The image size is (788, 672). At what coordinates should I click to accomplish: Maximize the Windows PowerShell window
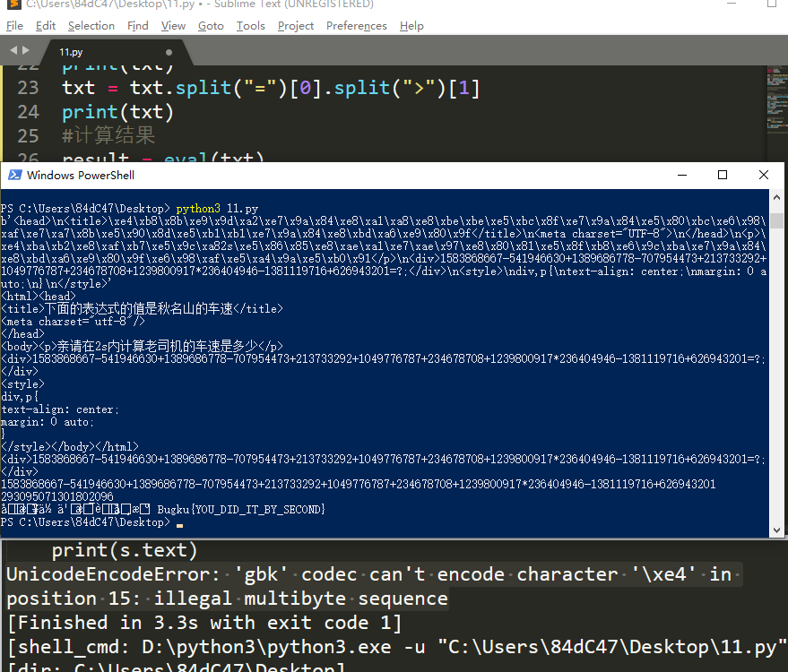(x=723, y=175)
